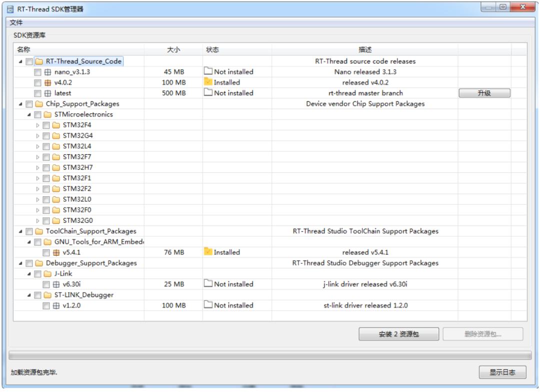Click the bottom progress bar
540x392 pixels.
[270, 355]
